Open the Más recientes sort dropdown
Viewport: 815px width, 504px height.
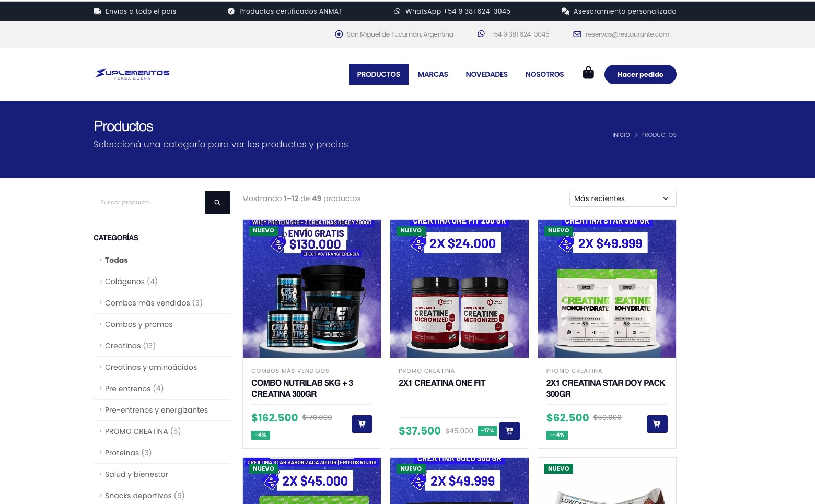623,198
